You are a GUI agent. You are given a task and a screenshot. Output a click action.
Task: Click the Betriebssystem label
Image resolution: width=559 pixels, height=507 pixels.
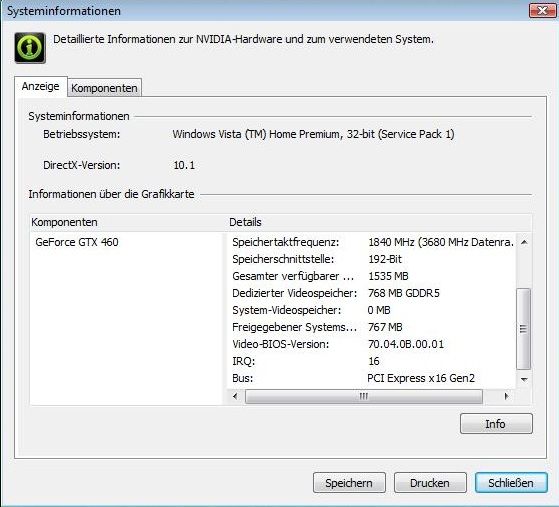tap(82, 134)
